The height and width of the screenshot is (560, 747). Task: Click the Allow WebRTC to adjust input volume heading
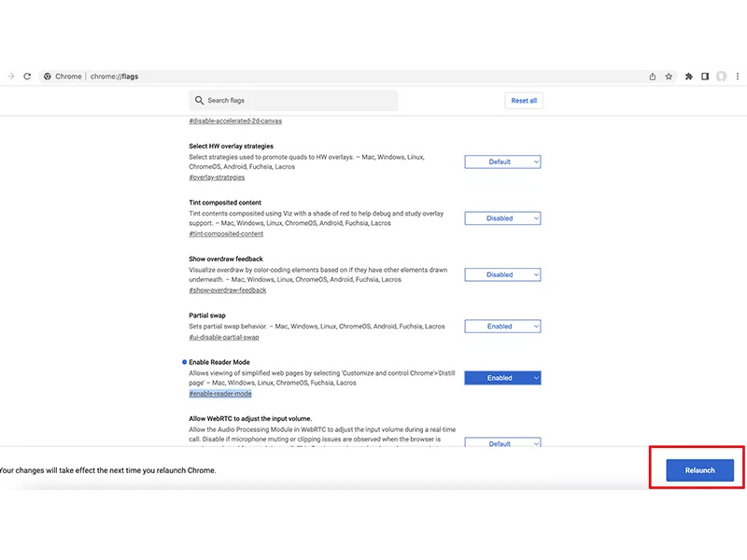click(x=250, y=418)
